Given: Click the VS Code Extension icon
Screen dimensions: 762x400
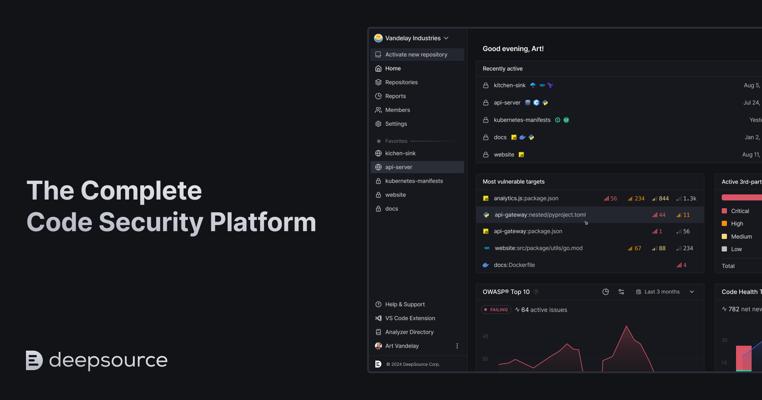Looking at the screenshot, I should click(378, 318).
